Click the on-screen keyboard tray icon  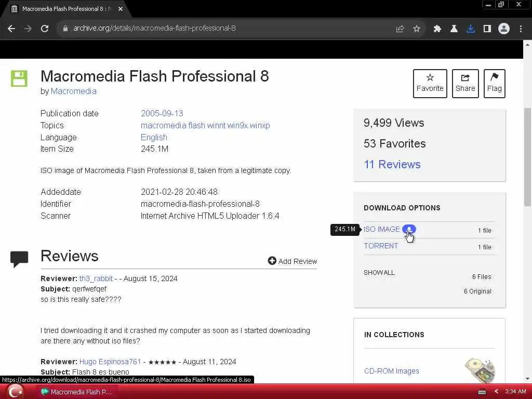[x=482, y=392]
